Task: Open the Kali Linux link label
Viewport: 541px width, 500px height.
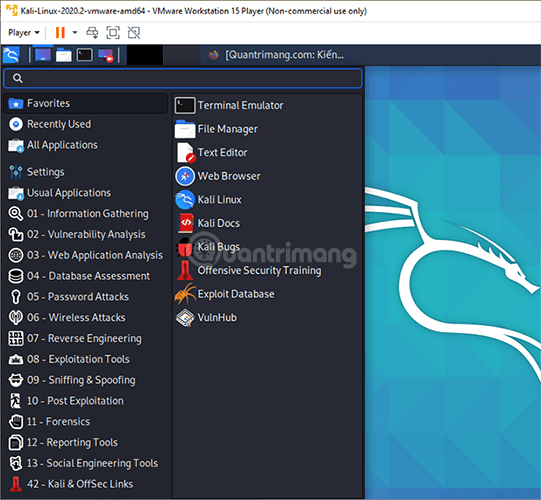Action: click(220, 200)
